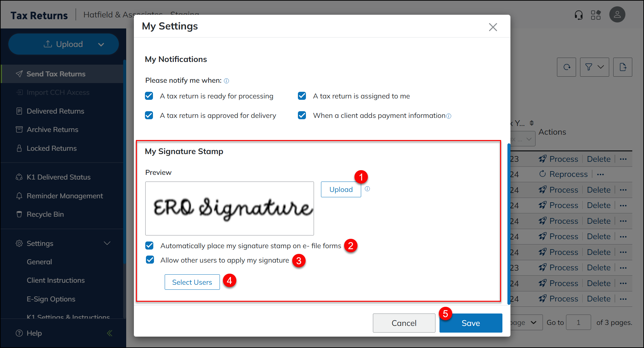Disable 'Allow other users to apply my signature'

click(x=150, y=260)
